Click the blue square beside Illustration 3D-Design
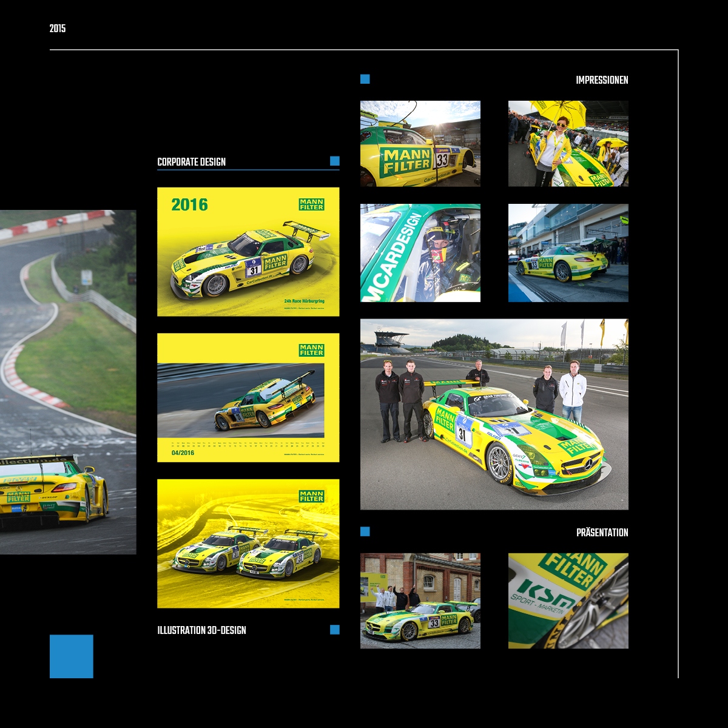This screenshot has width=728, height=728. click(x=334, y=630)
